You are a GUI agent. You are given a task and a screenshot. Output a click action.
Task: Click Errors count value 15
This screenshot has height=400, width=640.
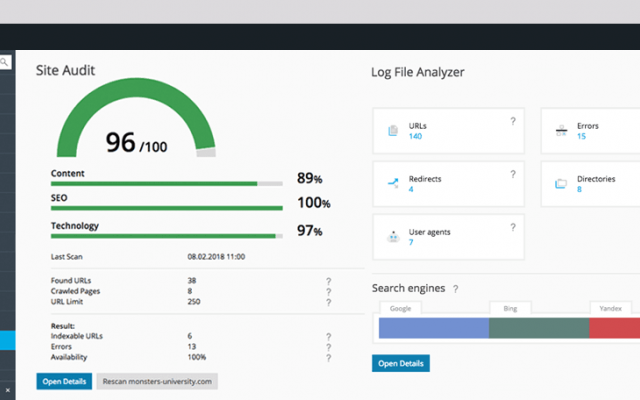581,136
